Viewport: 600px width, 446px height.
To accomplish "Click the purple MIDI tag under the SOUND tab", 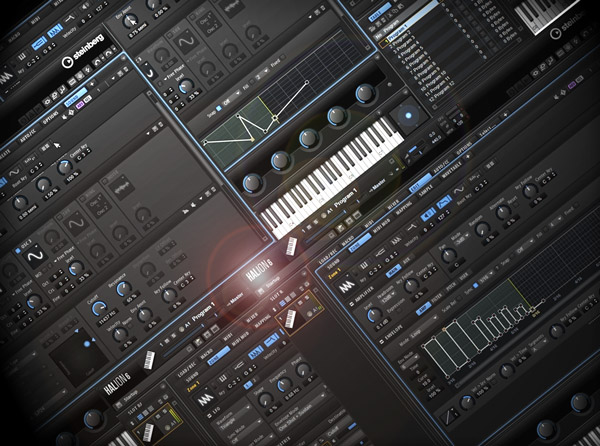I will point(82,105).
